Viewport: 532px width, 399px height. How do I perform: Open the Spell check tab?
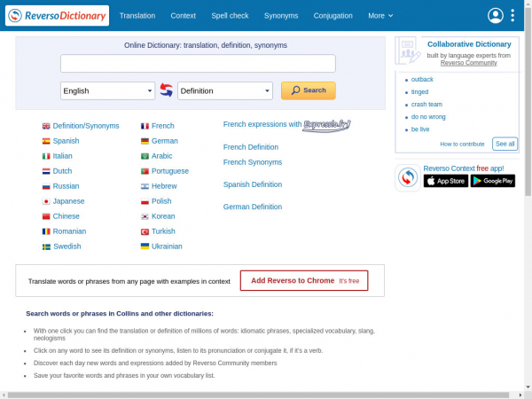[x=230, y=16]
